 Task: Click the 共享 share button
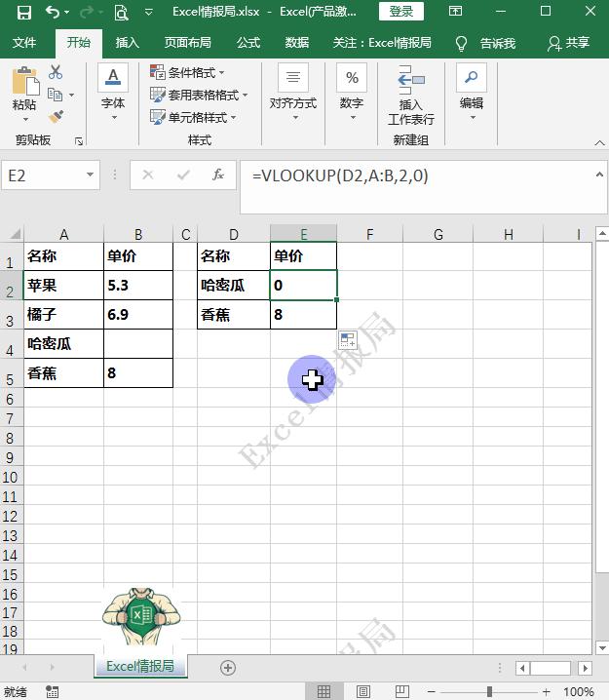(x=569, y=43)
